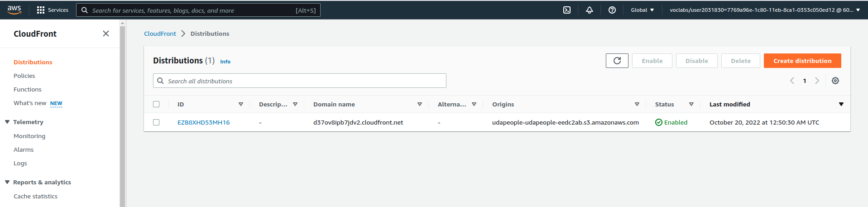This screenshot has height=207, width=868.
Task: Open Monitoring under Telemetry
Action: pyautogui.click(x=29, y=136)
